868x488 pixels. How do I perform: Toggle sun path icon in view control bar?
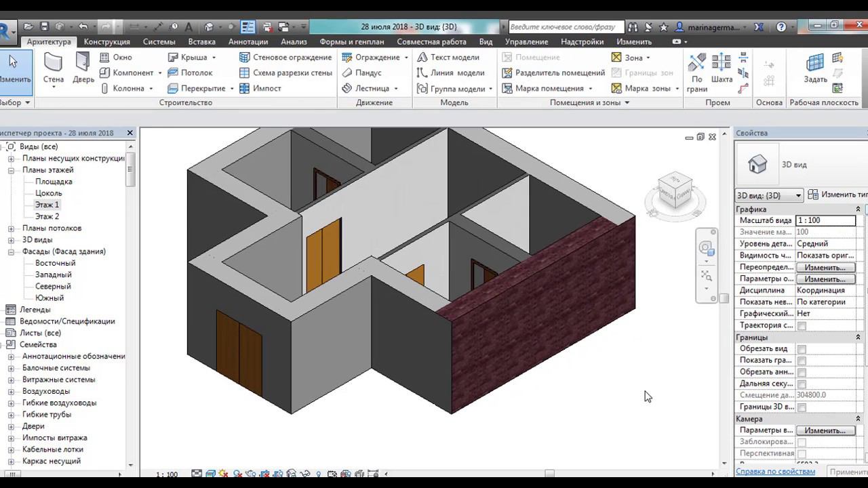[223, 474]
